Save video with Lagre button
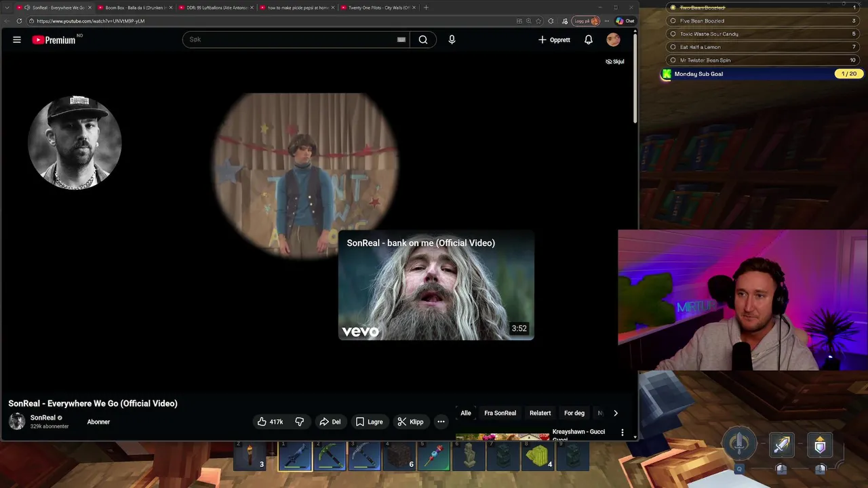The height and width of the screenshot is (488, 868). click(x=370, y=422)
